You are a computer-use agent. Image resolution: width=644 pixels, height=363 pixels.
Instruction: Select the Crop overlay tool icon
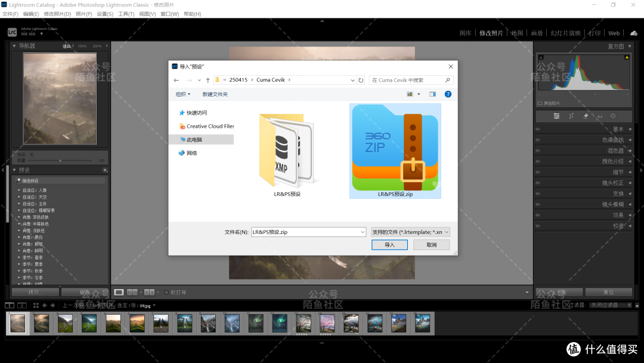[571, 116]
